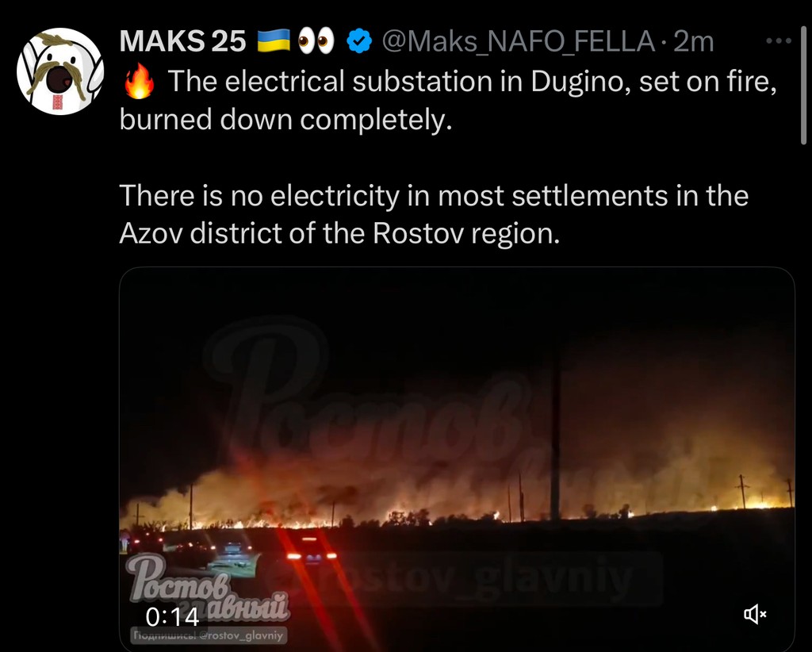Open the three-dot more options menu
812x652 pixels.
pyautogui.click(x=779, y=41)
